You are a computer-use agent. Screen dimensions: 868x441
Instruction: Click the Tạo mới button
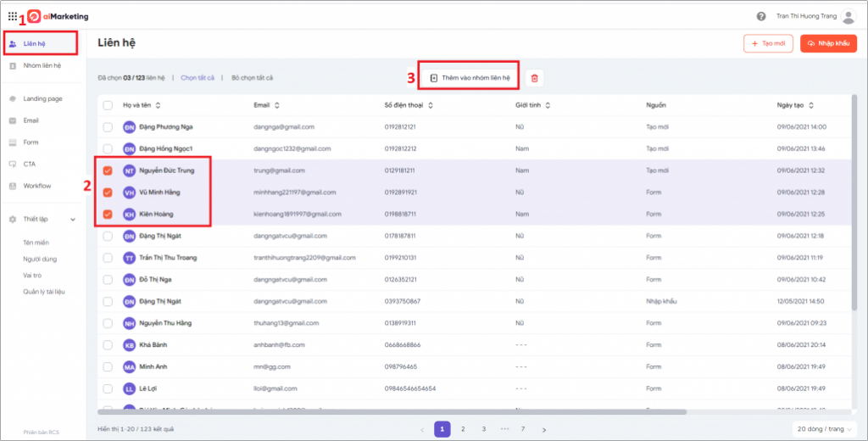[x=768, y=43]
